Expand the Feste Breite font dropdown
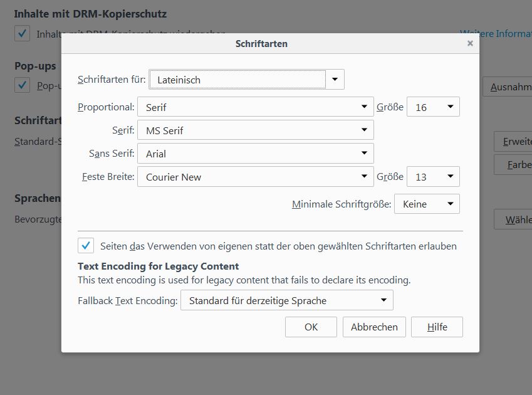Viewport: 532px width, 395px height. (255, 177)
